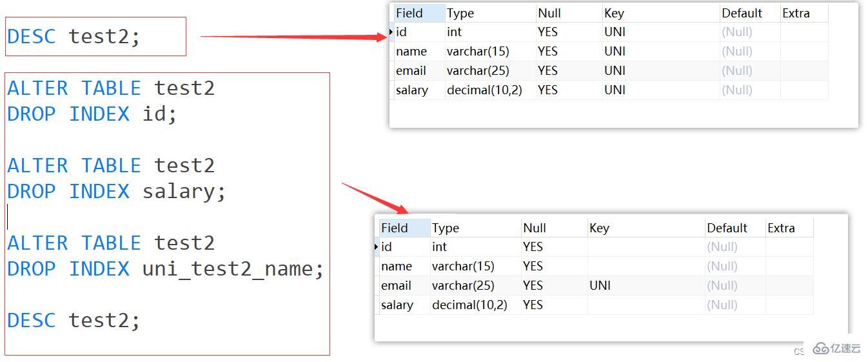Image resolution: width=868 pixels, height=362 pixels.
Task: Click YES null cell of id in top grid
Action: coord(569,32)
